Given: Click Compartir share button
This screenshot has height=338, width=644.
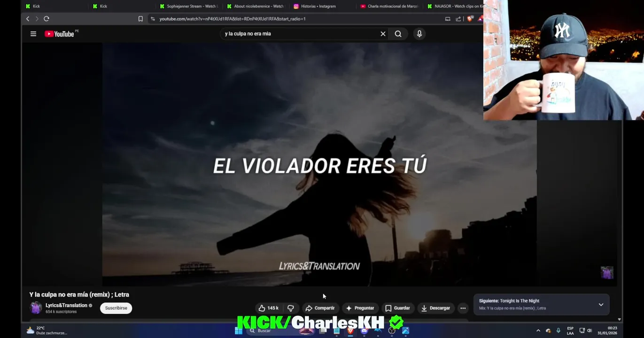Looking at the screenshot, I should (320, 308).
